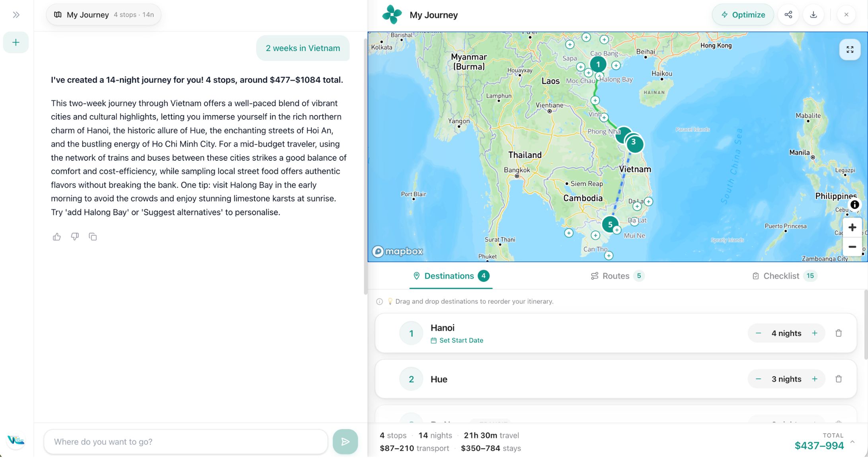Click the '$350–784 stays' summary text
Screen dimensions: 868x458
click(x=491, y=448)
